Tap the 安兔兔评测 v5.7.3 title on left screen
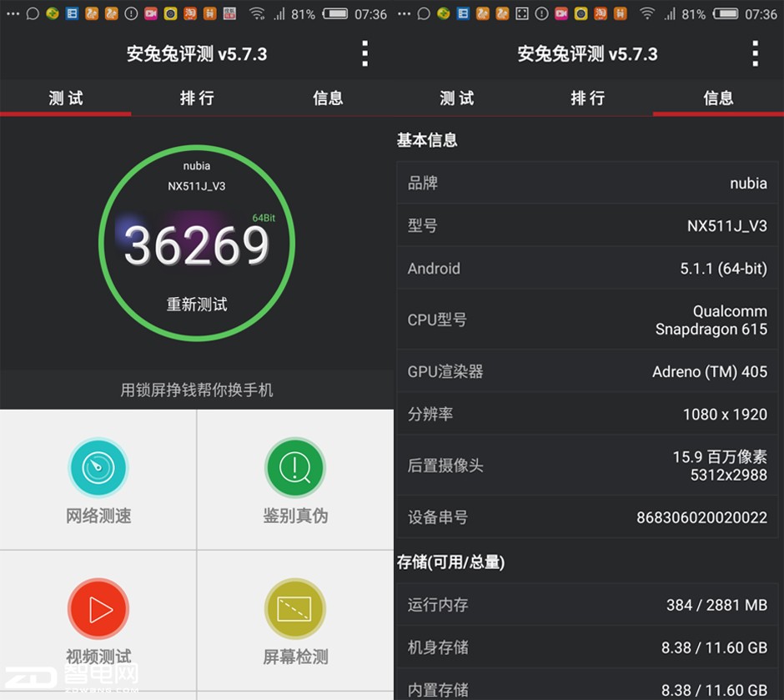The height and width of the screenshot is (700, 784). click(x=197, y=53)
